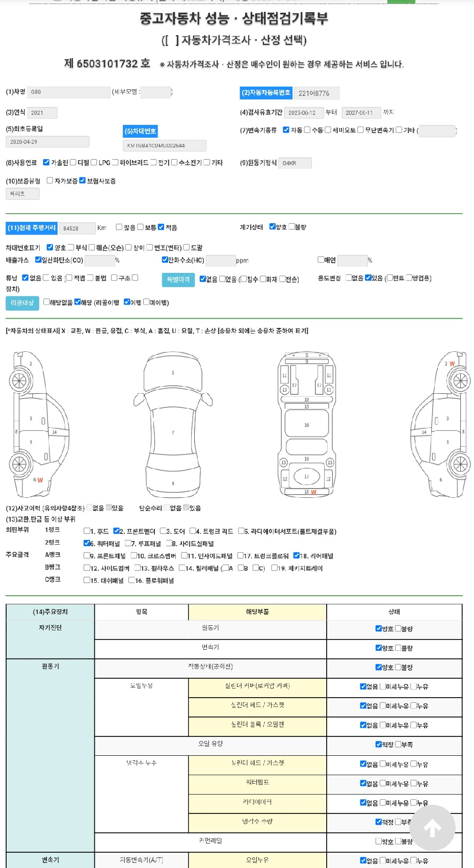This screenshot has height=868, width=474.
Task: Check the 많음 mileage checkbox
Action: pyautogui.click(x=119, y=227)
